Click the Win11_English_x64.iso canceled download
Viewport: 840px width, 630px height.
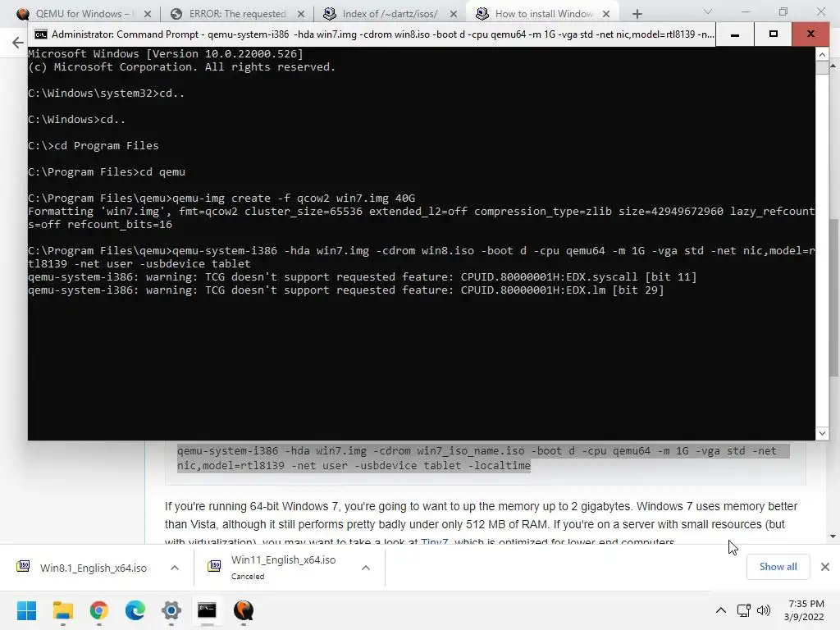(x=283, y=568)
